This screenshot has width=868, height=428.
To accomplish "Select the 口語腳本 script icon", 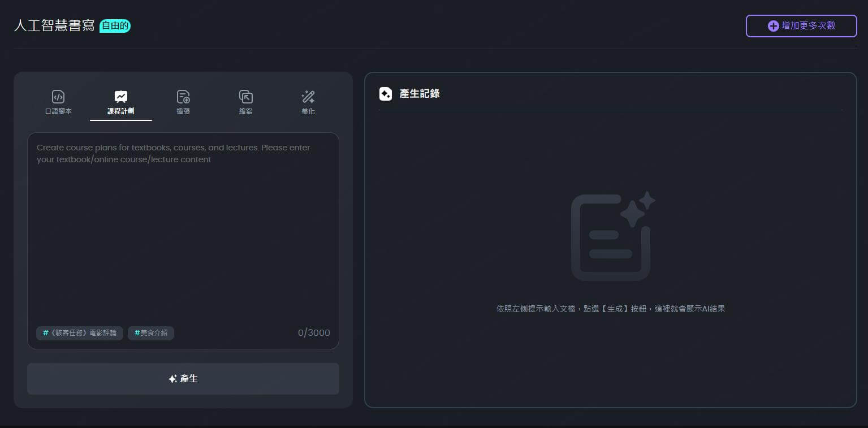I will [58, 97].
